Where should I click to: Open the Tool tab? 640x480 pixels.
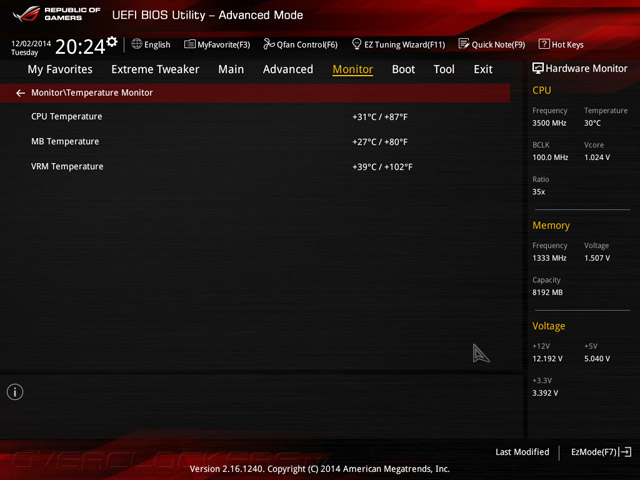coord(444,69)
